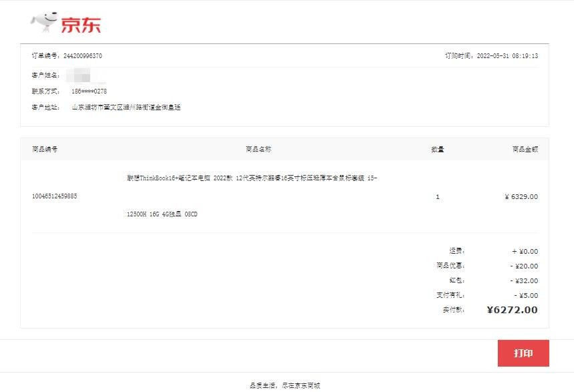Select product ID 10046512459885
Screen dimensions: 574x392
pos(55,196)
